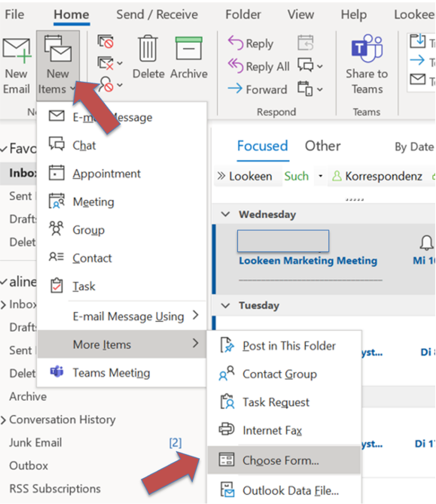
Task: Collapse the Wednesday message group
Action: [x=226, y=215]
